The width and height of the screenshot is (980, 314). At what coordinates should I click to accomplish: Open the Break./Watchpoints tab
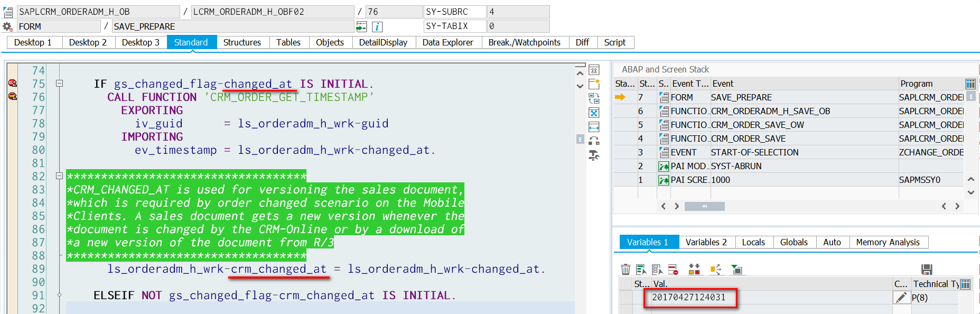tap(525, 42)
